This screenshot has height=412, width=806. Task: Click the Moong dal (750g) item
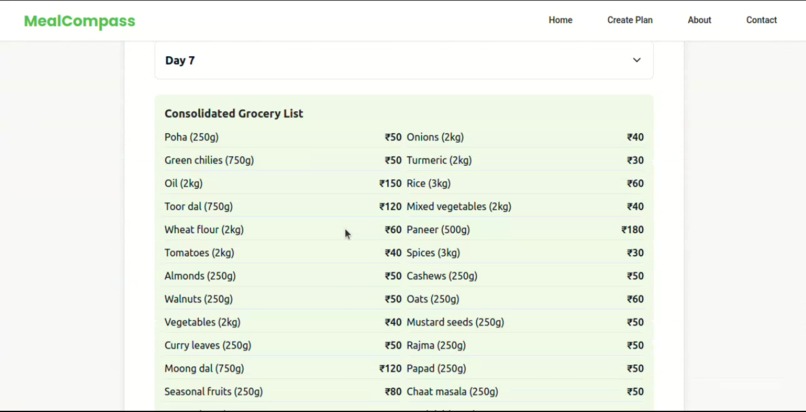point(204,368)
